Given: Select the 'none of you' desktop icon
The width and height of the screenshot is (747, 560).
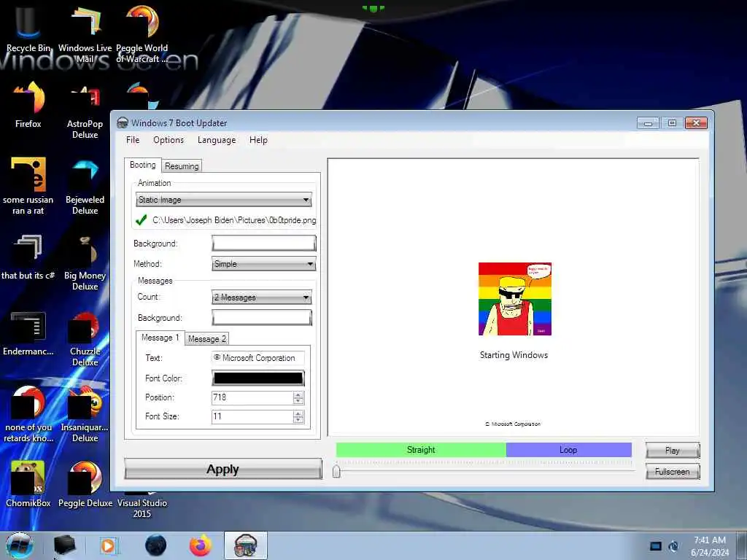Looking at the screenshot, I should coord(28,414).
